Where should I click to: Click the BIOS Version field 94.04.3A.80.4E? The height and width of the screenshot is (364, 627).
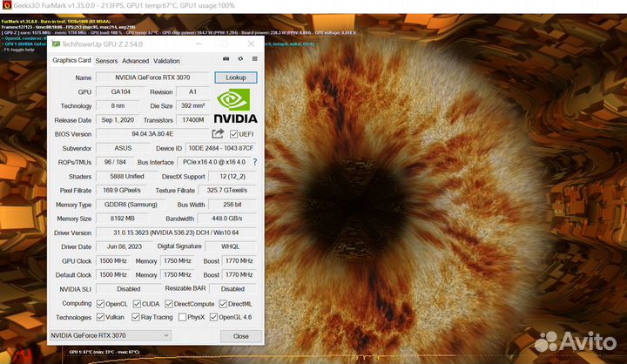[x=152, y=133]
